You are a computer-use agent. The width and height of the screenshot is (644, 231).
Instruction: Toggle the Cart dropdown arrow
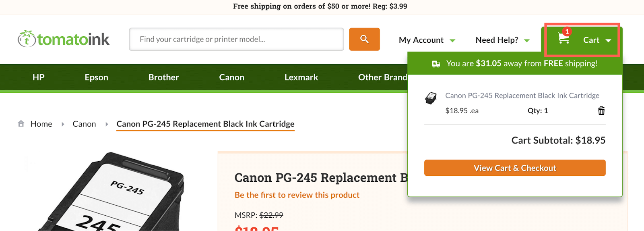coord(608,40)
